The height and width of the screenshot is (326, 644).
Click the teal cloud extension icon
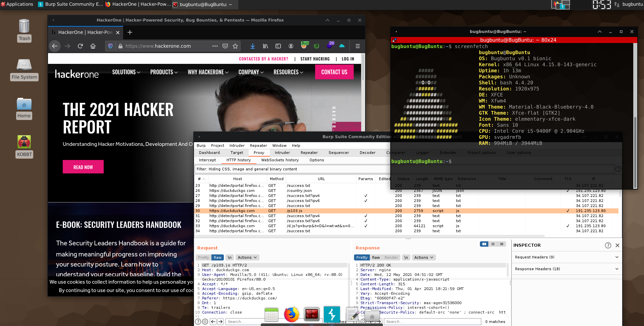pos(342,46)
